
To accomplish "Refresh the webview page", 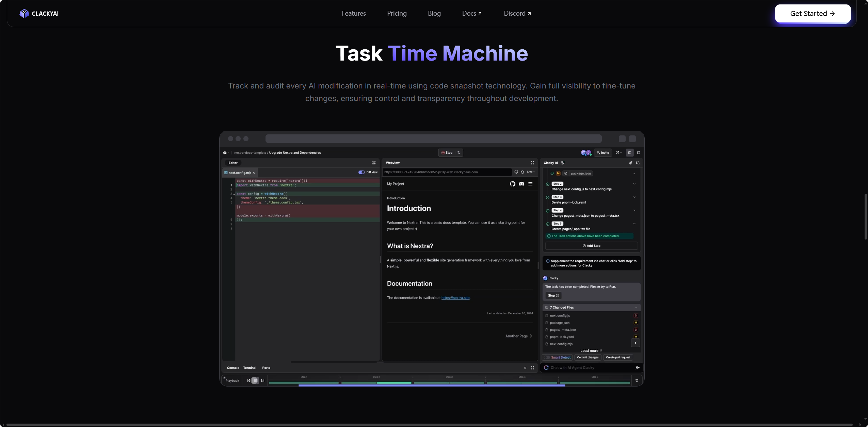I will click(523, 172).
